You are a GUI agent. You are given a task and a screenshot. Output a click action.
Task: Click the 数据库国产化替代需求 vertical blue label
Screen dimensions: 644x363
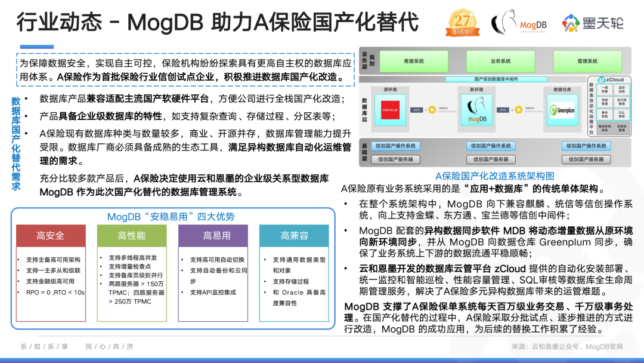tap(16, 143)
